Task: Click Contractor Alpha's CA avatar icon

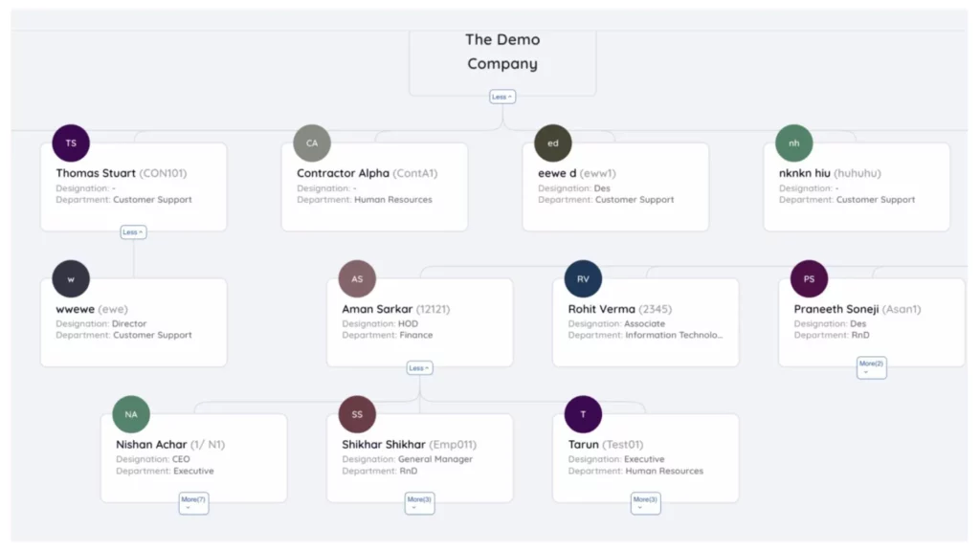Action: tap(312, 143)
